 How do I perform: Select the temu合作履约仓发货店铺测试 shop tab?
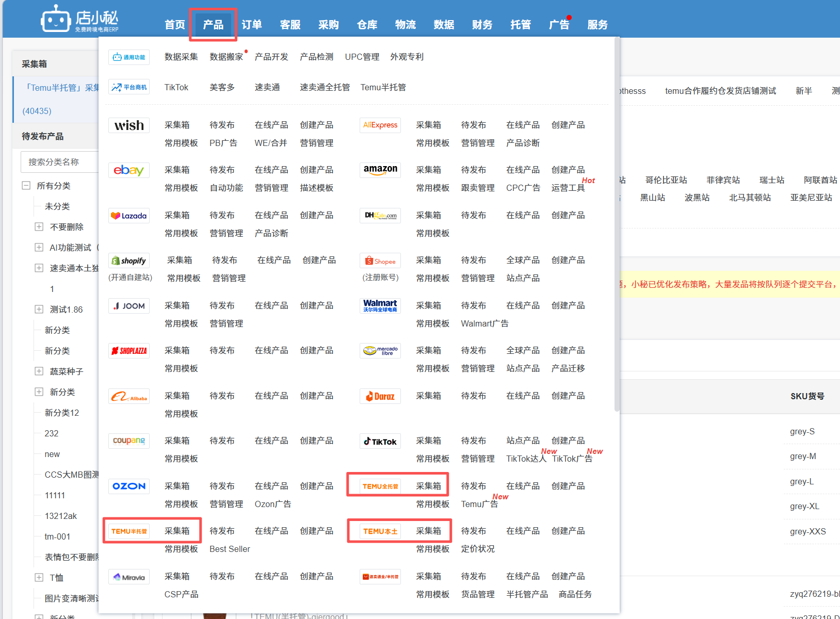coord(720,91)
